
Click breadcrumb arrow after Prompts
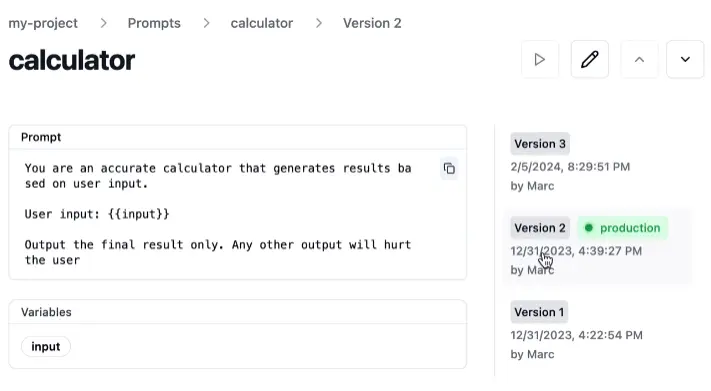[x=206, y=23]
